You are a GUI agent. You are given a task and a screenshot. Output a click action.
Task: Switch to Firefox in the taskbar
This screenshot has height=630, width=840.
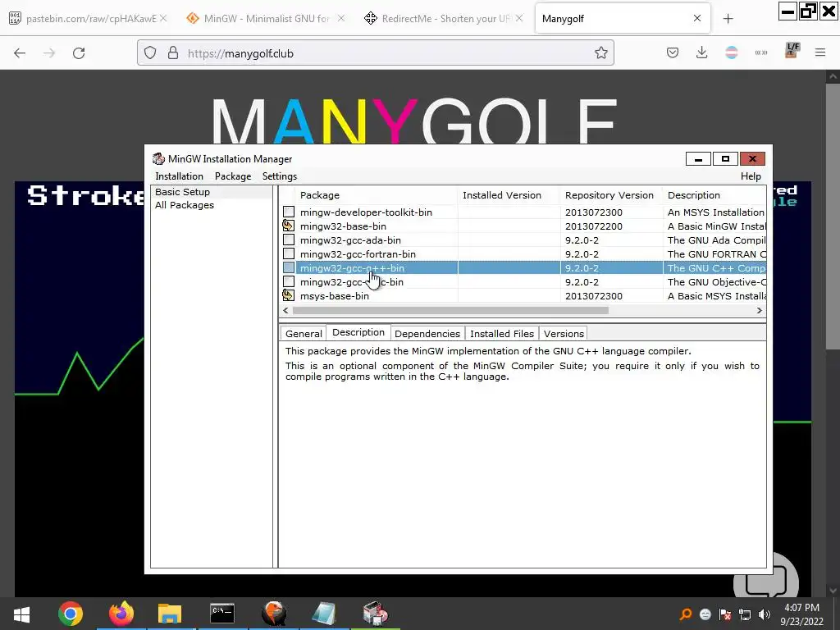point(121,614)
